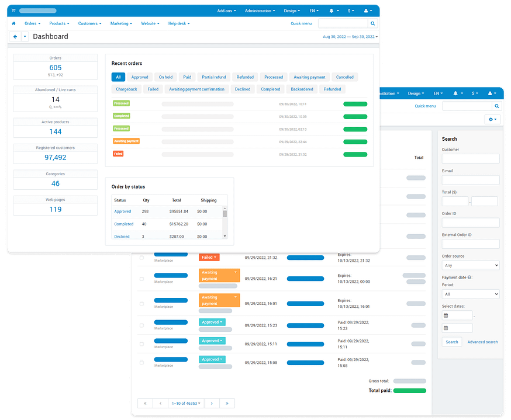Open the 1–10 of 46353 pagination dropdown

[x=185, y=403]
